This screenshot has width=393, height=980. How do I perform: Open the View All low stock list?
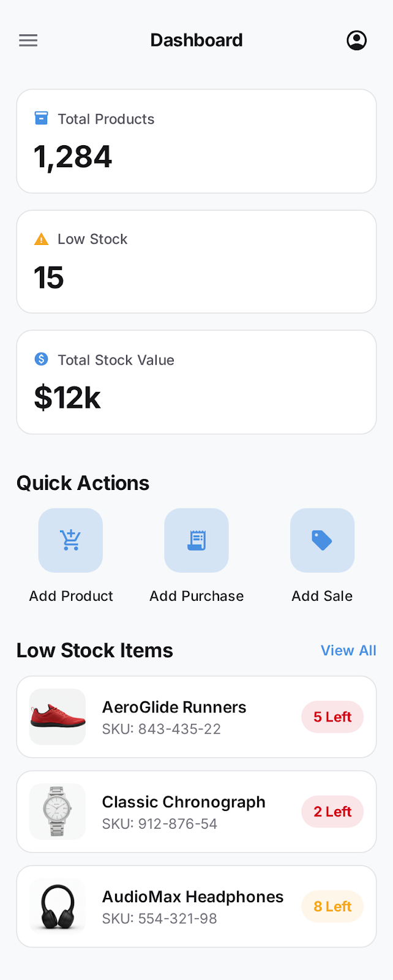(348, 650)
